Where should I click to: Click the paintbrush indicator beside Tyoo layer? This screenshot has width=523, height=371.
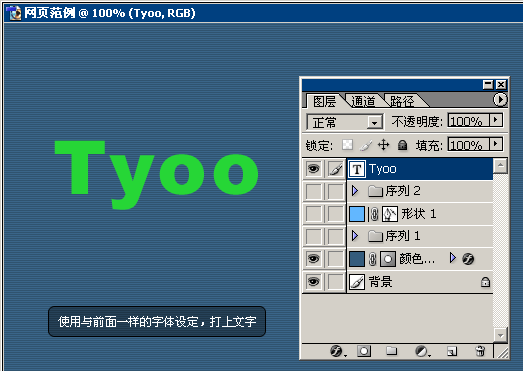tap(335, 169)
